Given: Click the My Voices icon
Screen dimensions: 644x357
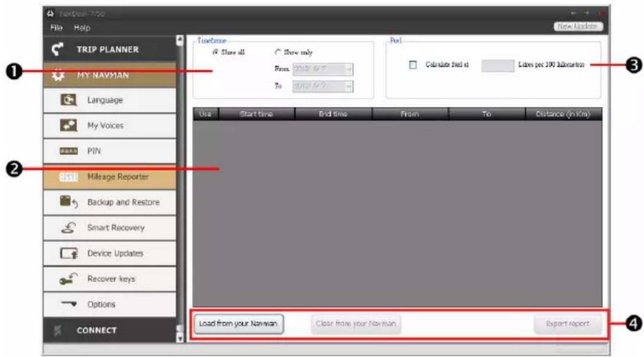Looking at the screenshot, I should (68, 125).
